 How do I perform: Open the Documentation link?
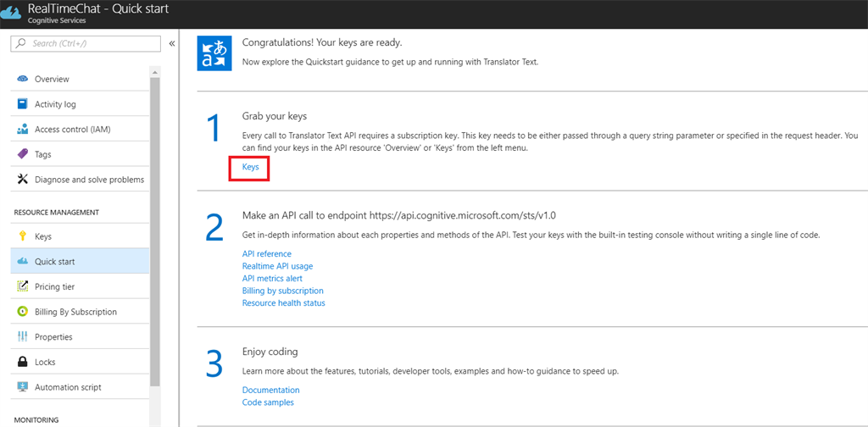(270, 391)
